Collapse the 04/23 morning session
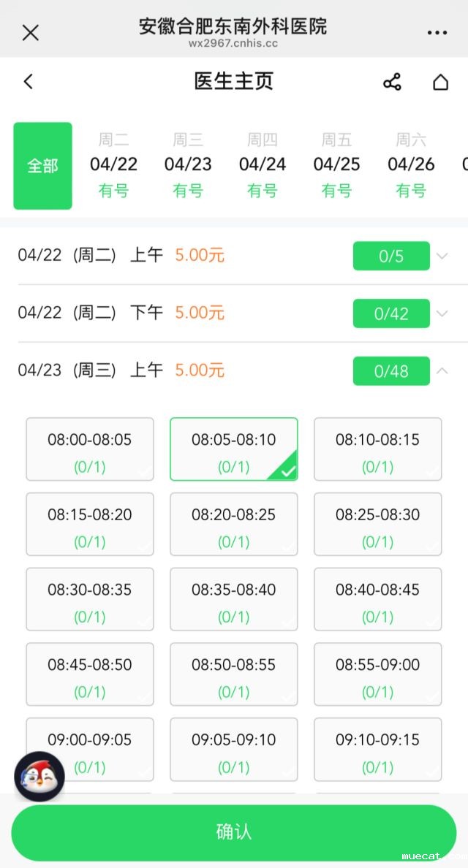 (442, 370)
